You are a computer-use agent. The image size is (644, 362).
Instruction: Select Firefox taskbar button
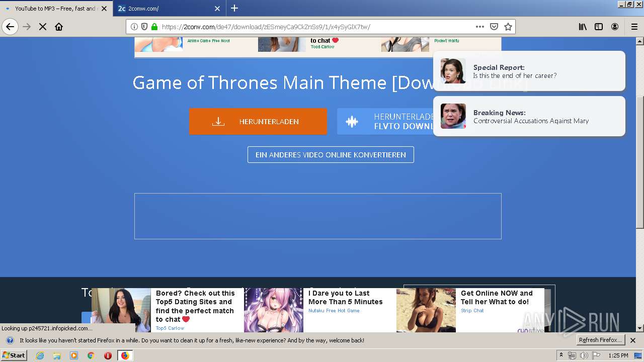pos(125,355)
